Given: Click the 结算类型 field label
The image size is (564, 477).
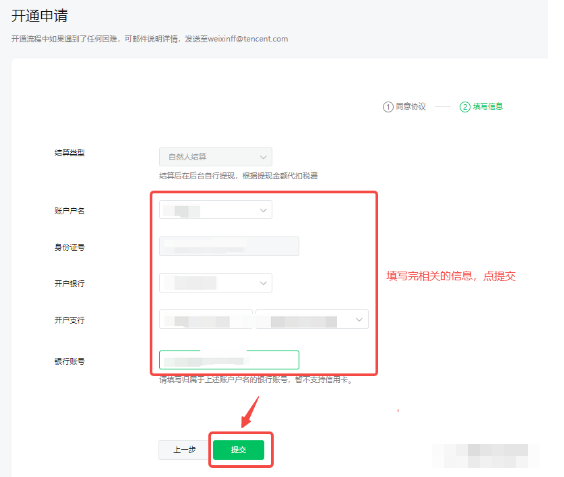Looking at the screenshot, I should coord(69,153).
